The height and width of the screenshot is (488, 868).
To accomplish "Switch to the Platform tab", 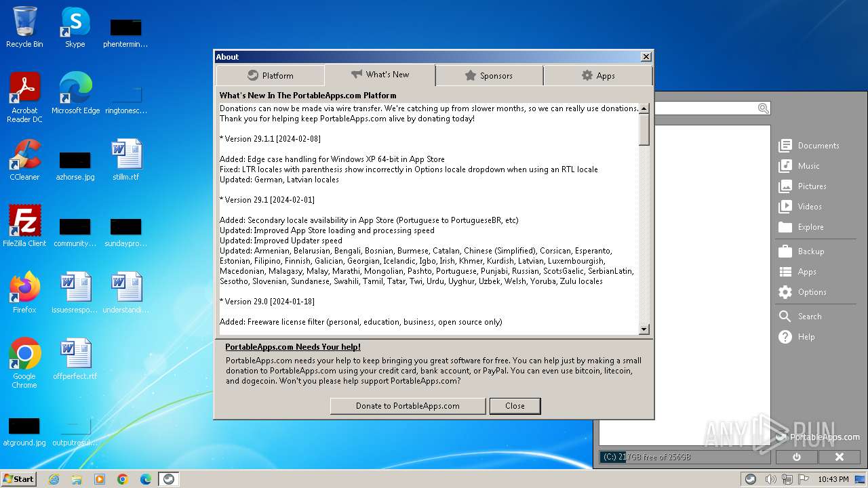I will [271, 75].
